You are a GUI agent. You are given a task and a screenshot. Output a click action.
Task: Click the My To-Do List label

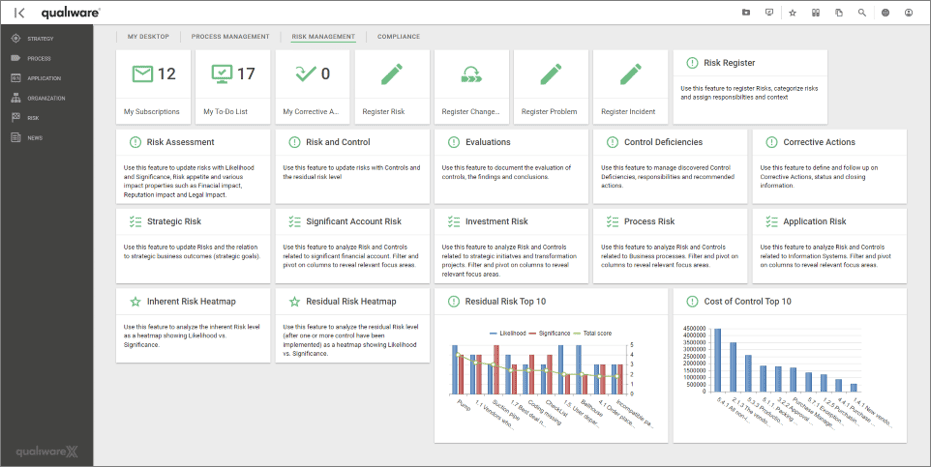[226, 112]
